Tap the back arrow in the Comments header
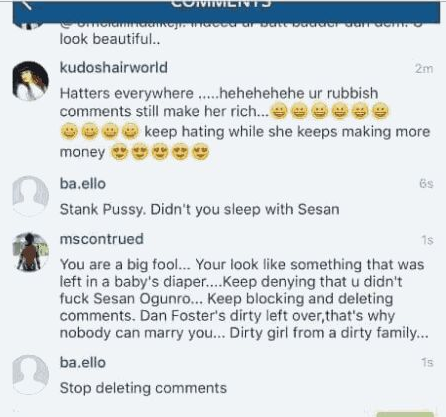The width and height of the screenshot is (446, 417). pyautogui.click(x=27, y=5)
